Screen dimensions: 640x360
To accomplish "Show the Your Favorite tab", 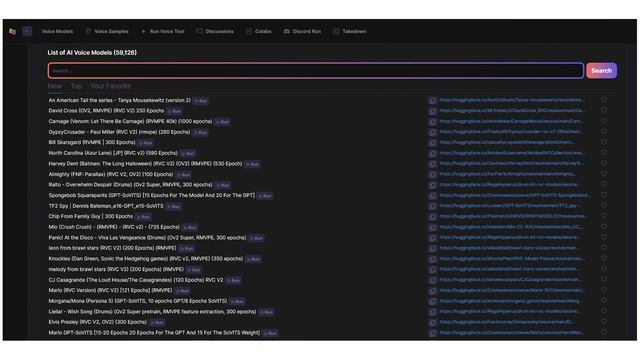I will (x=111, y=86).
